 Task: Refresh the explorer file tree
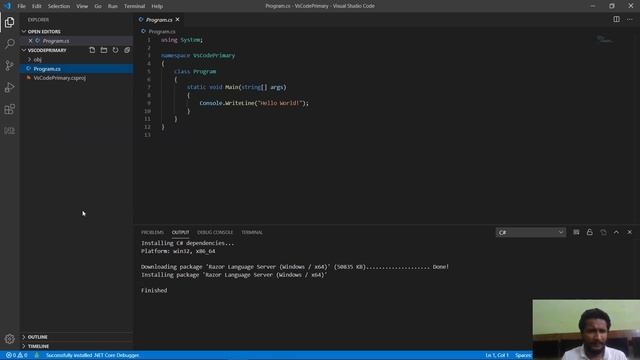point(116,50)
